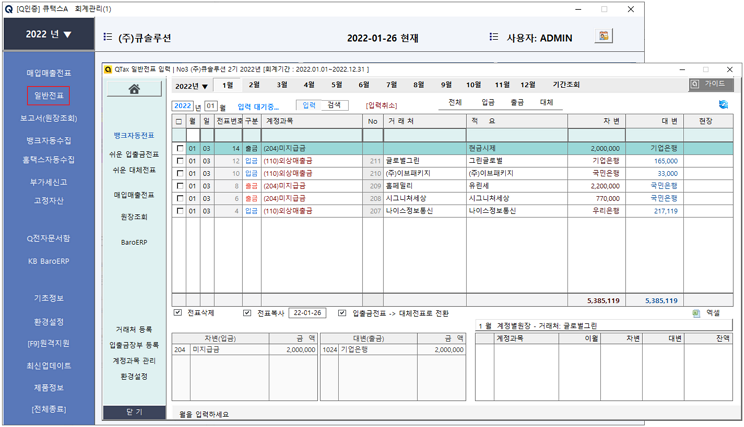
Task: Click the 계정과목 column header in voucher grid
Action: coord(312,121)
